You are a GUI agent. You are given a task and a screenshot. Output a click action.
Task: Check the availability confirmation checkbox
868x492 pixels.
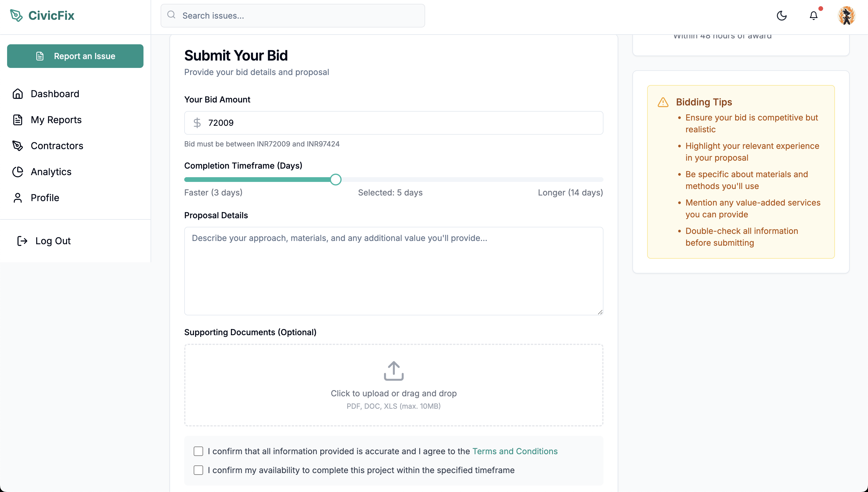[x=198, y=470]
